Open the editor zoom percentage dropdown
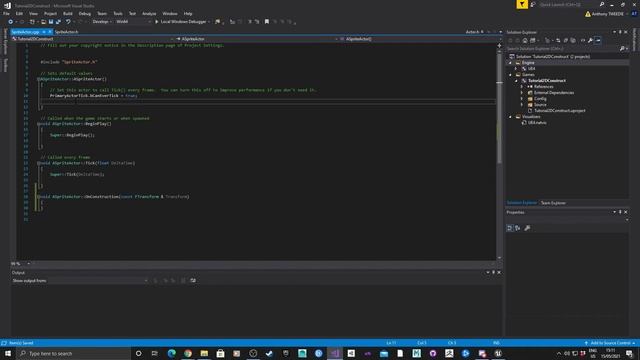 click(28, 264)
